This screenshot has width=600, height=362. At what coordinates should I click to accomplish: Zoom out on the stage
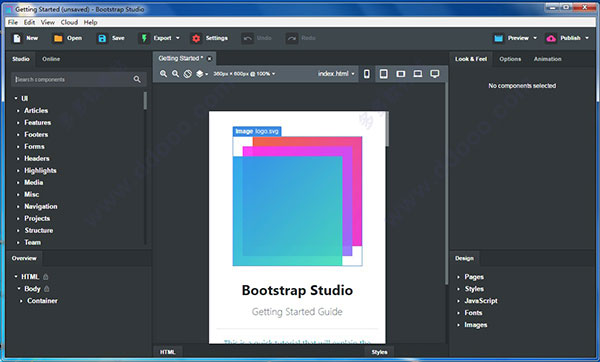(x=175, y=73)
